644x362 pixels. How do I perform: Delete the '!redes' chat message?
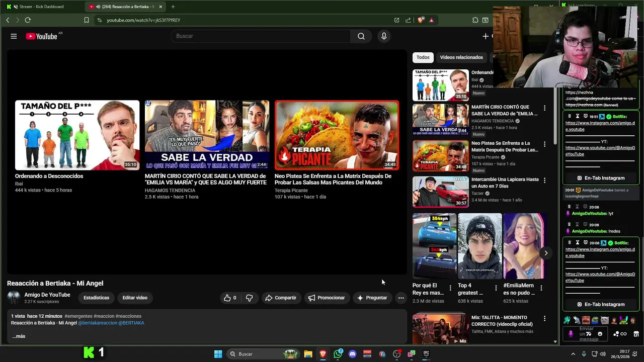tap(569, 224)
